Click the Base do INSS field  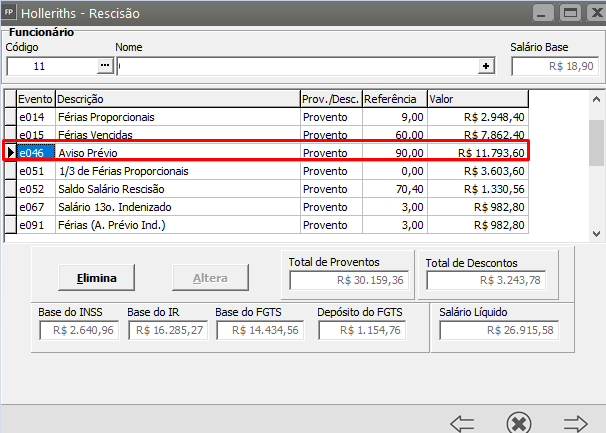click(x=79, y=330)
